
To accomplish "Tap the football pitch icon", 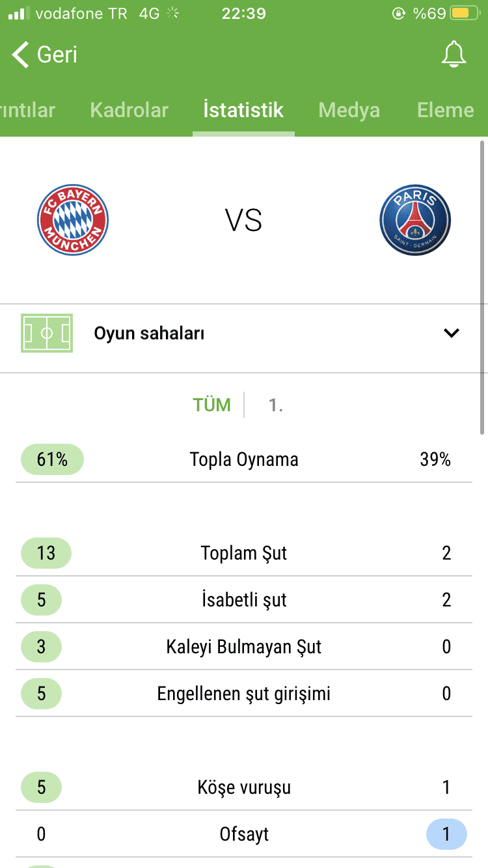I will tap(47, 333).
